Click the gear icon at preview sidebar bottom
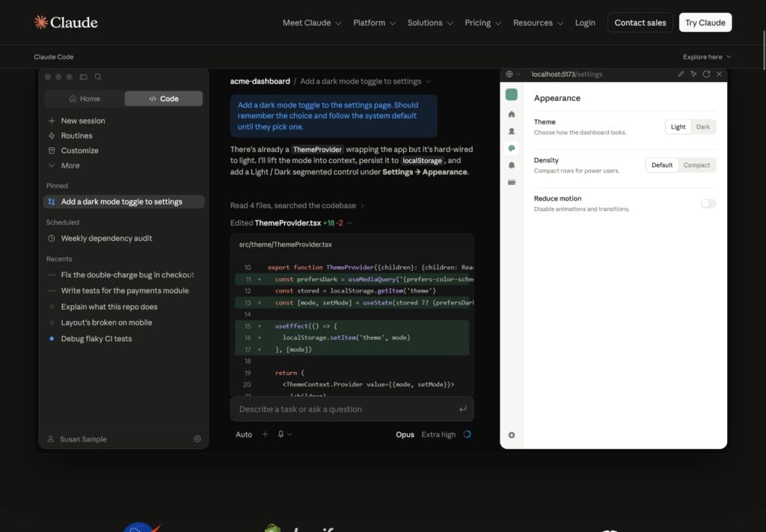Screen dimensions: 766x532 tap(512, 435)
